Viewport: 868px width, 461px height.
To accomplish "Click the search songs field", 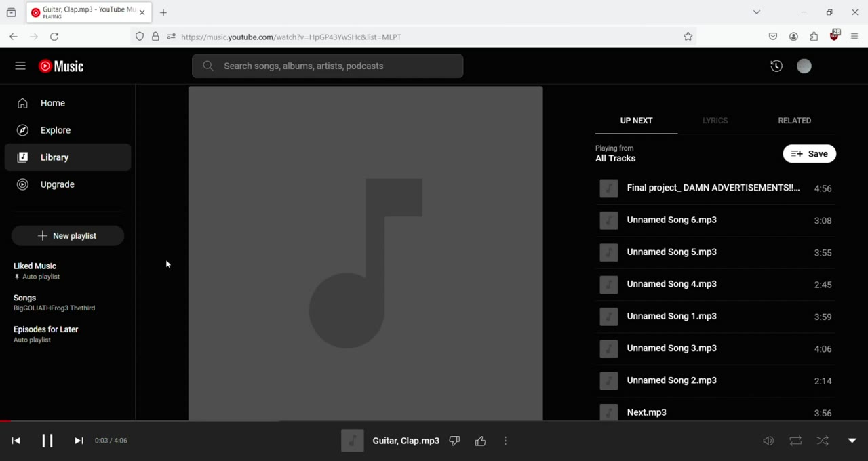I will click(328, 66).
